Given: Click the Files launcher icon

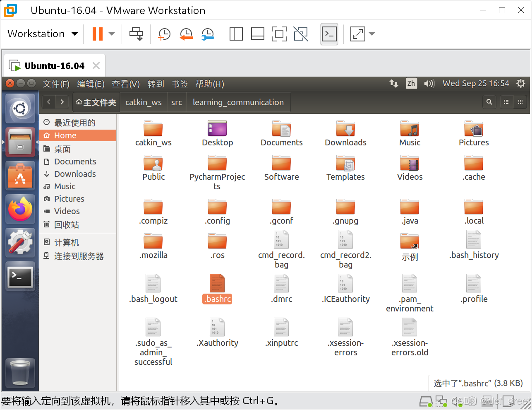Looking at the screenshot, I should click(x=20, y=142).
